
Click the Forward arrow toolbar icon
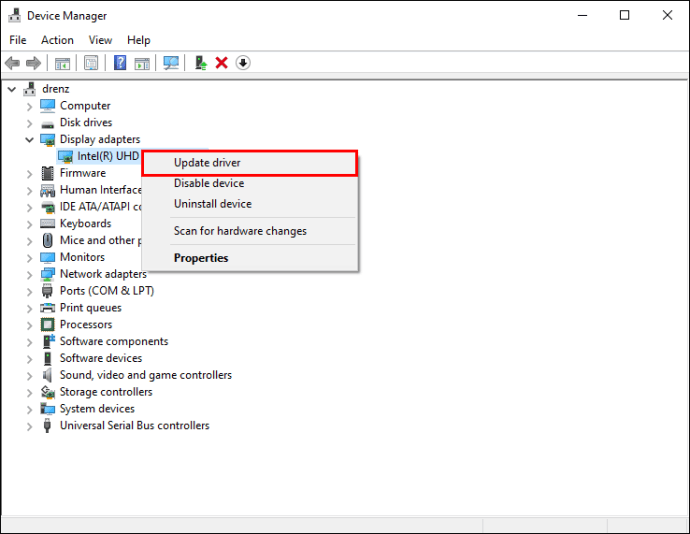pyautogui.click(x=33, y=63)
